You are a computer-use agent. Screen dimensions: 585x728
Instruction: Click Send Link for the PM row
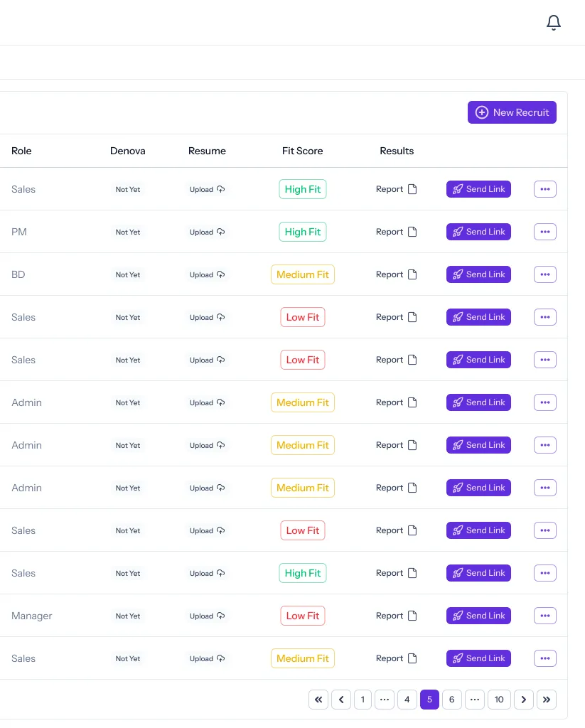(478, 231)
